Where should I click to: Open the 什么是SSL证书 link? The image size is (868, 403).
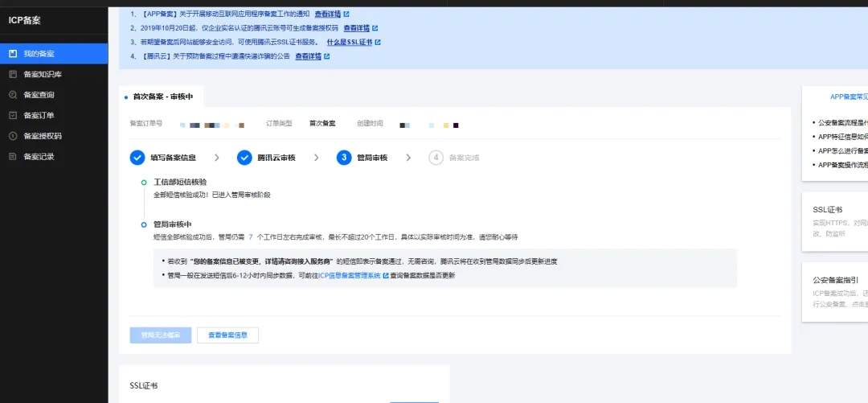349,42
